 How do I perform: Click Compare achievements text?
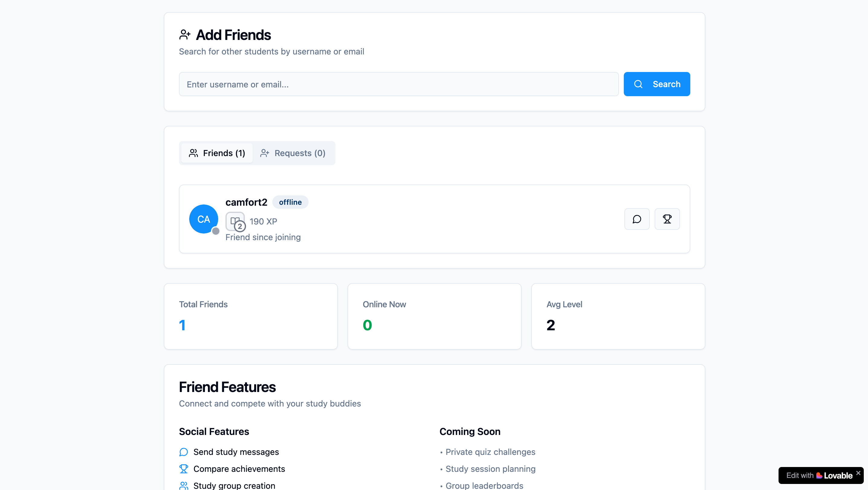point(239,469)
